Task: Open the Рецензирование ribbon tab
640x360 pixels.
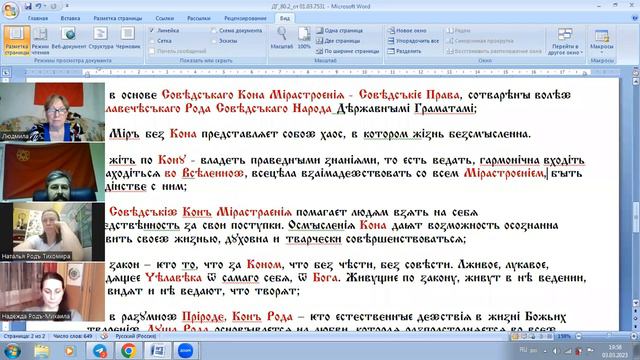Action: coord(245,18)
